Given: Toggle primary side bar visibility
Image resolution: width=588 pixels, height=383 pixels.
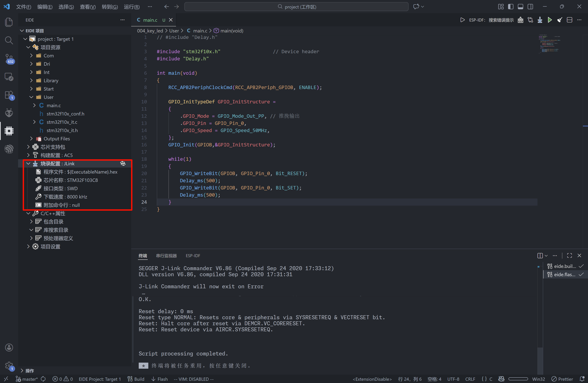Looking at the screenshot, I should click(510, 7).
